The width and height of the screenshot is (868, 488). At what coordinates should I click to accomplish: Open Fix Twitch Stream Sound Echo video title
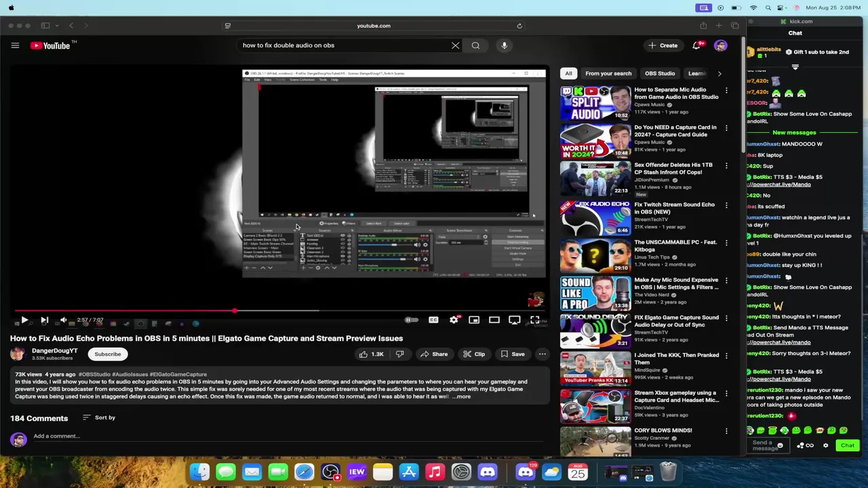pos(674,208)
